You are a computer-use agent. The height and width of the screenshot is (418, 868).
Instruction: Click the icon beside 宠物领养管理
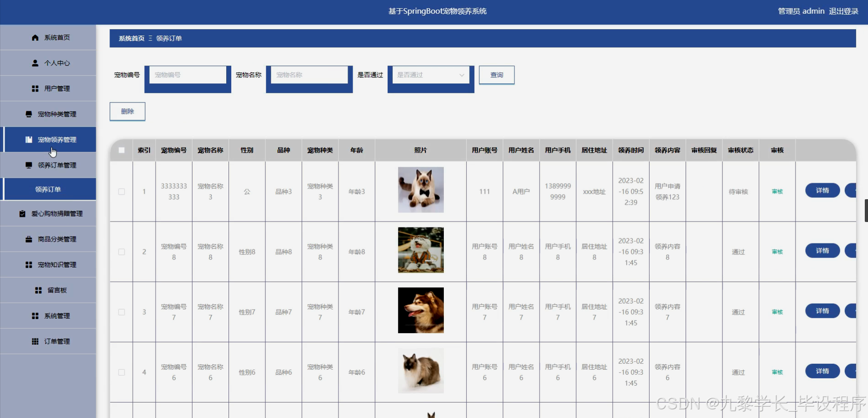pyautogui.click(x=29, y=140)
